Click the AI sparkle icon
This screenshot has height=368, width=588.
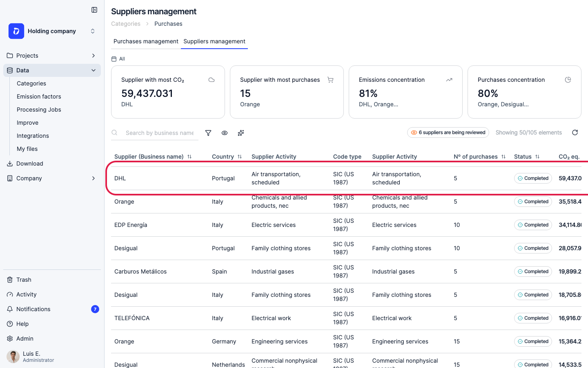pyautogui.click(x=241, y=133)
